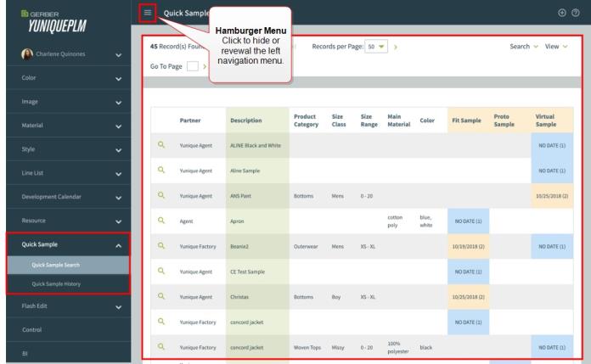Collapse the Quick Sample menu section

coord(117,244)
